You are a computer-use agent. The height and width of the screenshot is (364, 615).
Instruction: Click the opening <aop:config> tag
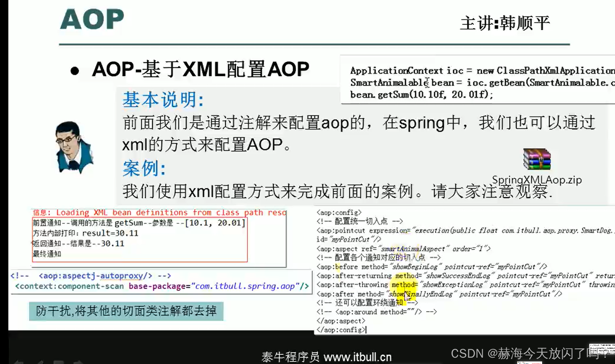coord(339,213)
